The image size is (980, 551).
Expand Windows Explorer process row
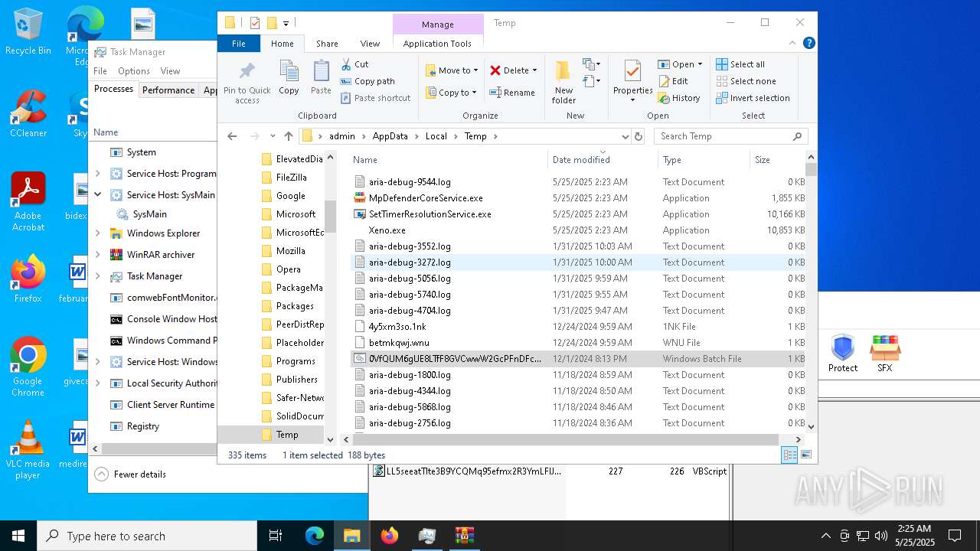coord(97,233)
